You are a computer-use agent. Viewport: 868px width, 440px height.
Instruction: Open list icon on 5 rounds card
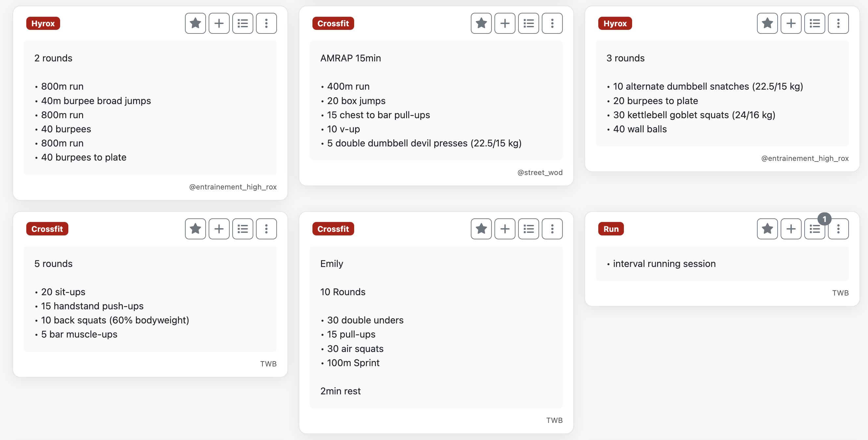(242, 229)
